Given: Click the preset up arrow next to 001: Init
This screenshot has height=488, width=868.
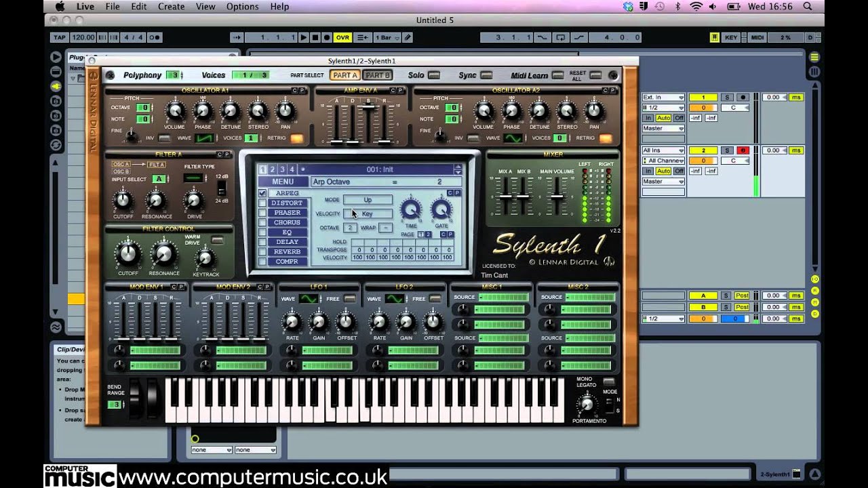Looking at the screenshot, I should click(x=458, y=167).
